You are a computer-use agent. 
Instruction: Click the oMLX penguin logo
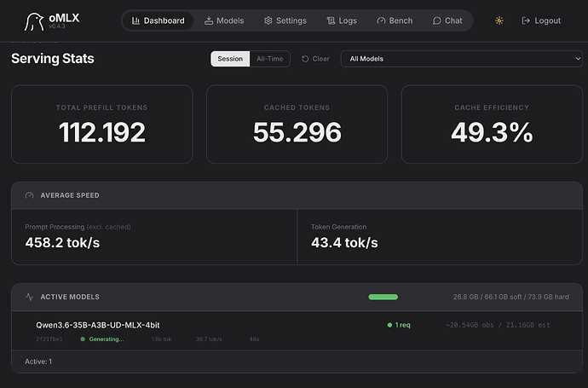pyautogui.click(x=34, y=21)
